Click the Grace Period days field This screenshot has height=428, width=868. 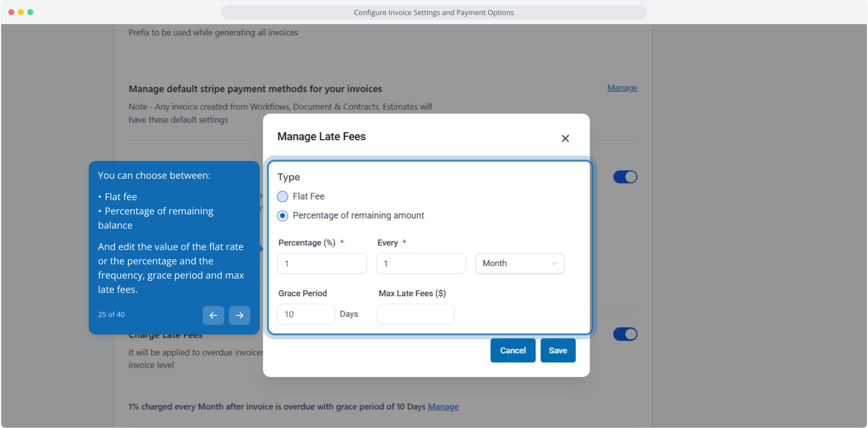click(306, 314)
